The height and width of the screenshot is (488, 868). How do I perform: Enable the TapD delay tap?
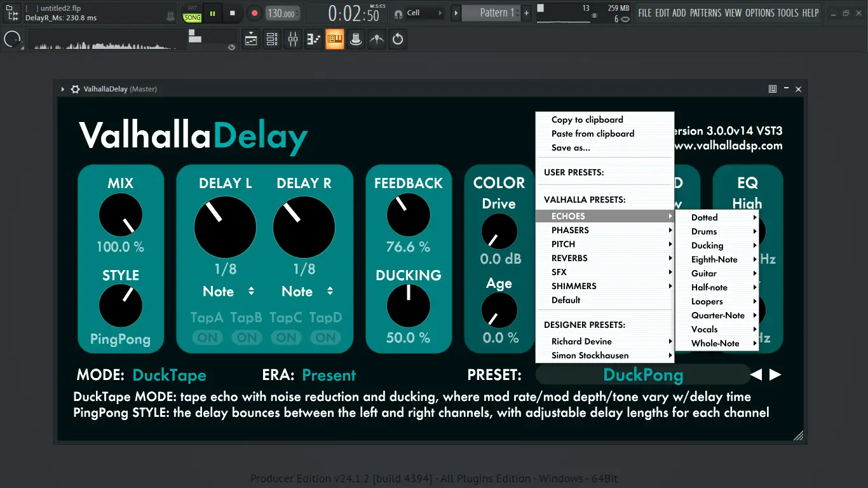[x=325, y=338]
